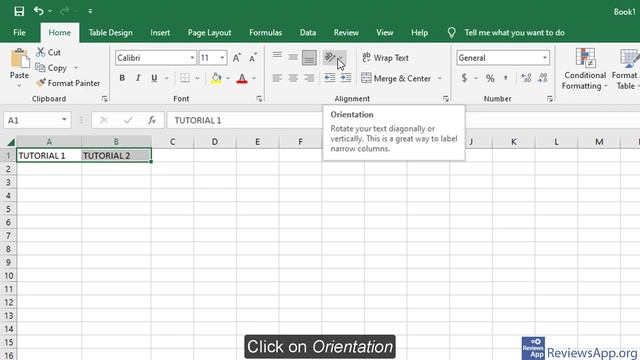The width and height of the screenshot is (640, 360).
Task: Open the Undo history dropdown arrow
Action: tap(50, 11)
